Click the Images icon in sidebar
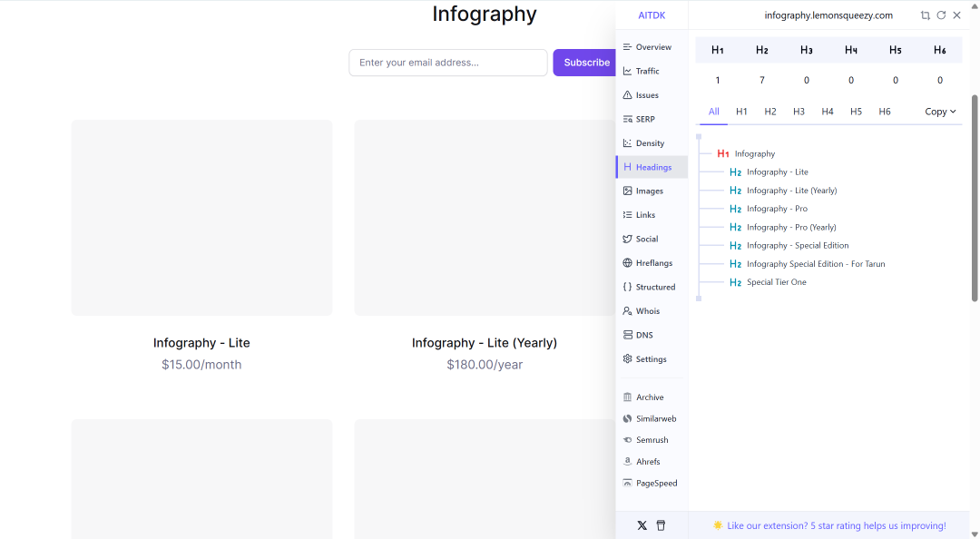 628,191
